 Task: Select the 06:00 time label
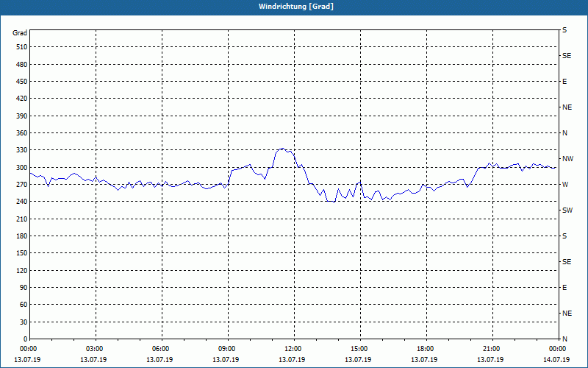(x=160, y=349)
